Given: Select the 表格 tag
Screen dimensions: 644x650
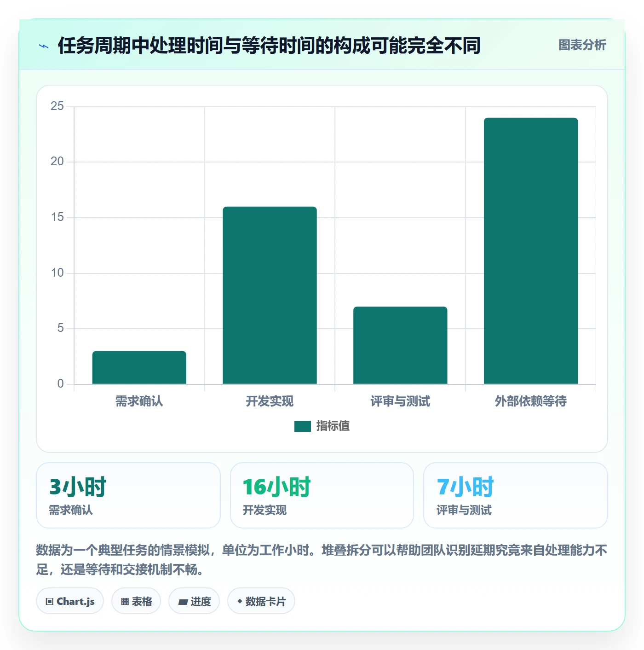Looking at the screenshot, I should tap(136, 601).
